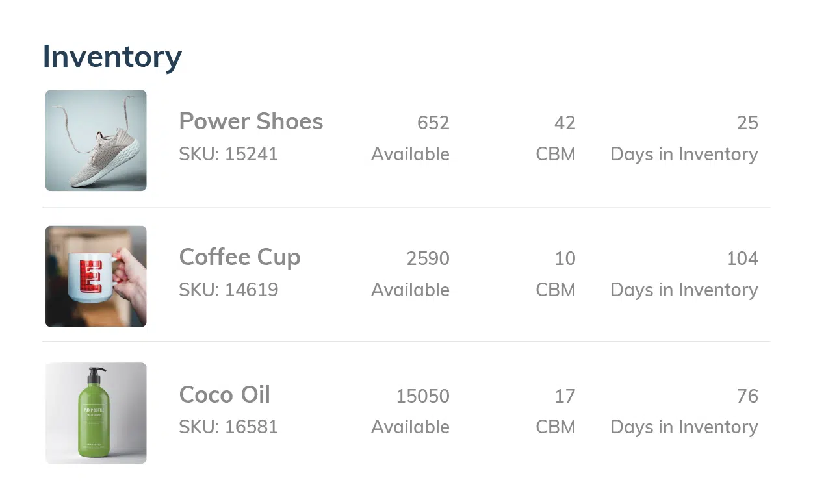
Task: Select the Coffee Cup product name
Action: 240,258
